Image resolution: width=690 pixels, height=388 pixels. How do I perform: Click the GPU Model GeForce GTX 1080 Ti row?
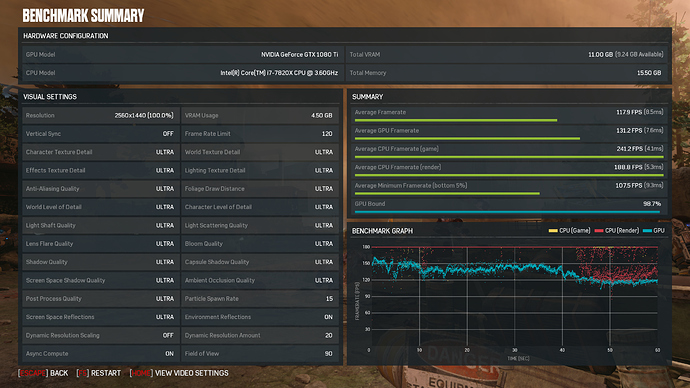coord(183,55)
